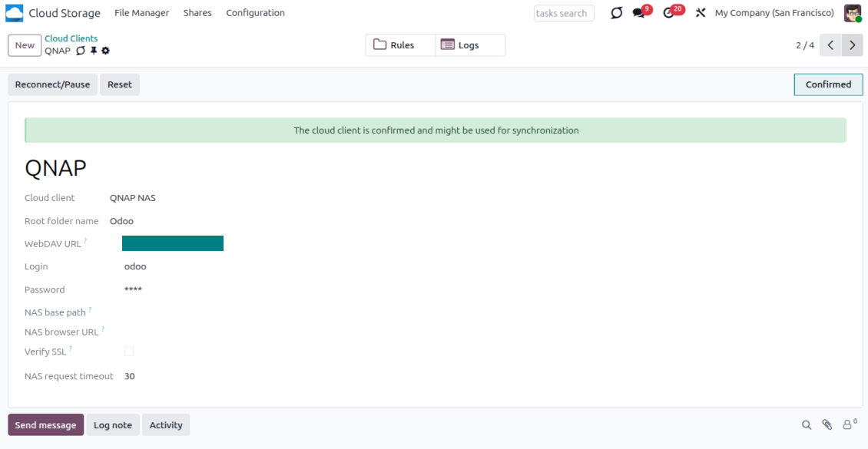Click the masked Password field
The width and height of the screenshot is (868, 449).
(134, 290)
